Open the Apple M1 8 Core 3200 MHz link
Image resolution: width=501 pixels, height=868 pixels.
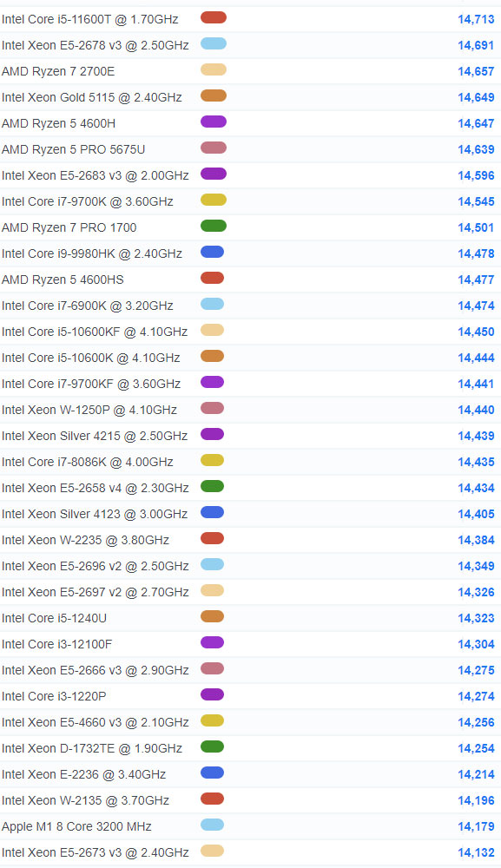[x=76, y=826]
